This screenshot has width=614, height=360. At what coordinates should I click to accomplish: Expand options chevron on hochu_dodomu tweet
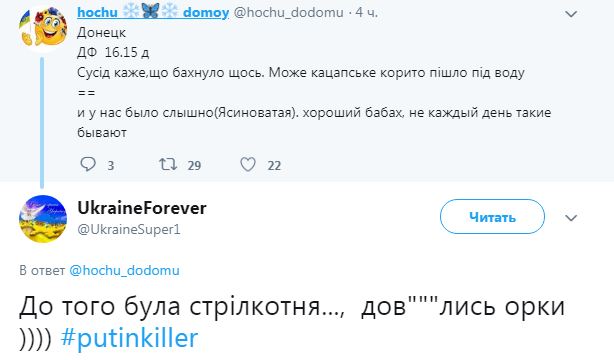571,14
